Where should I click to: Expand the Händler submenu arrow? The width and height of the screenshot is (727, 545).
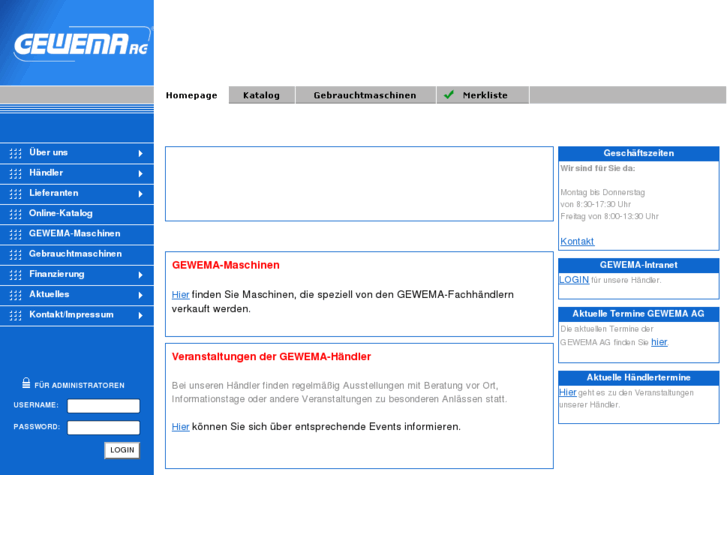(x=140, y=173)
